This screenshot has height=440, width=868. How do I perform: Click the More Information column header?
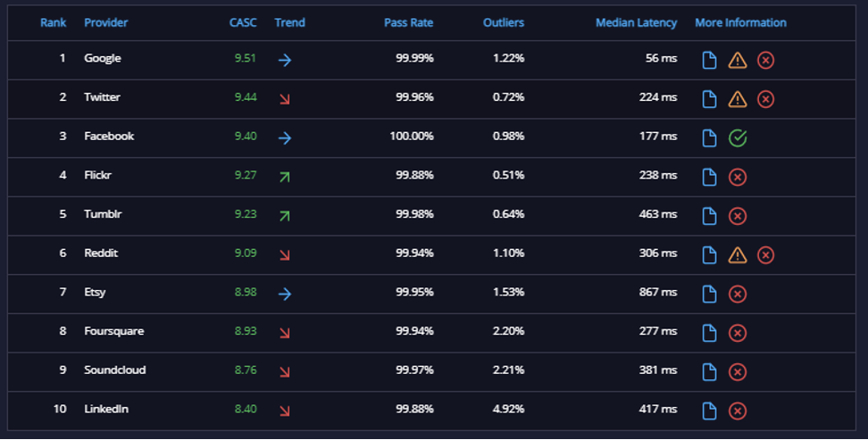[x=740, y=22]
